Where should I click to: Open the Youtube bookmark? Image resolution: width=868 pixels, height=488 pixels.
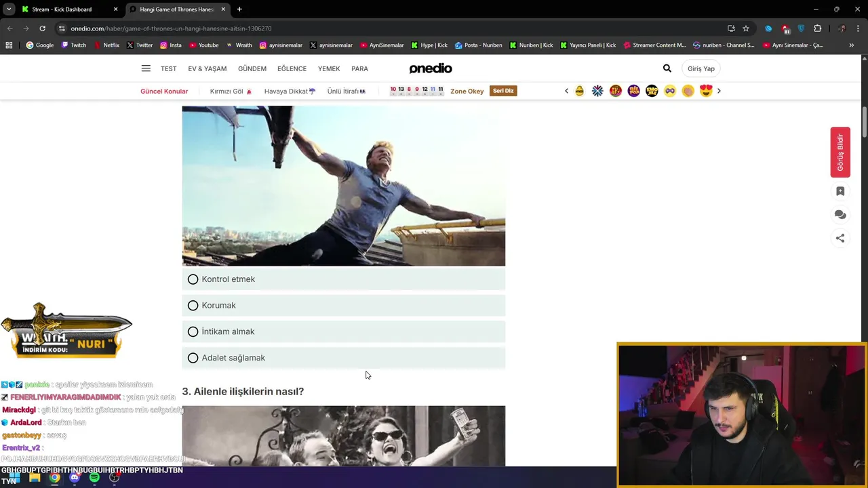[x=203, y=45]
